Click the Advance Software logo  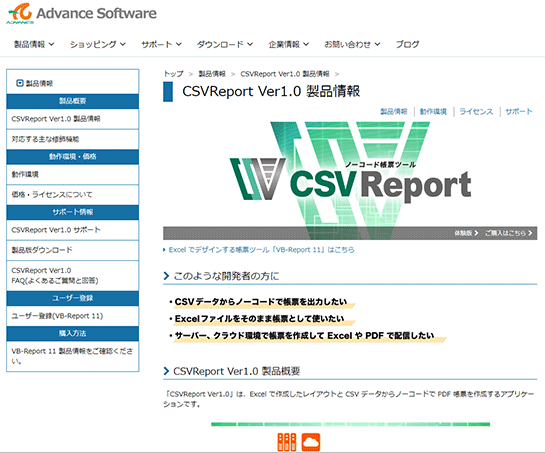coord(81,13)
